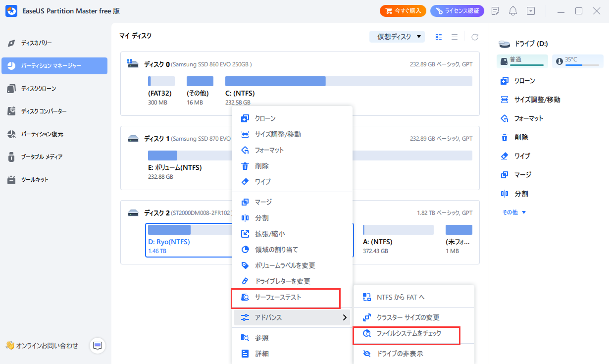The image size is (609, 364).
Task: Select Hide Drive in the submenu
Action: (x=400, y=354)
